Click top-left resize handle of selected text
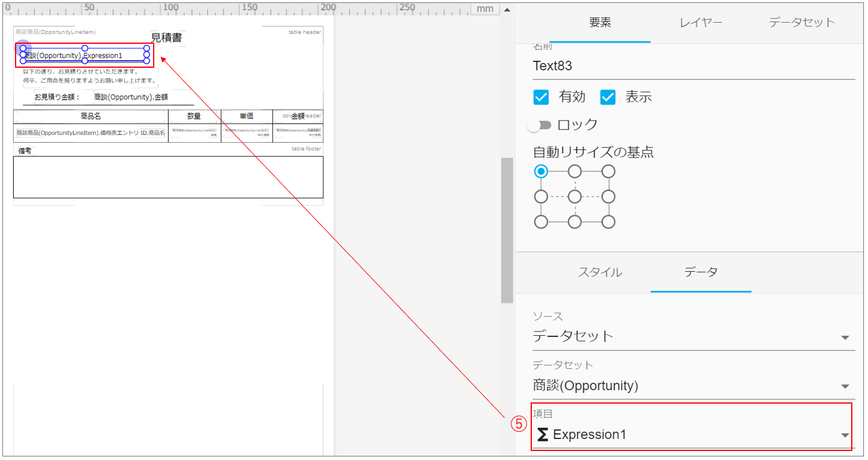Screen dimensions: 868x460 23,49
